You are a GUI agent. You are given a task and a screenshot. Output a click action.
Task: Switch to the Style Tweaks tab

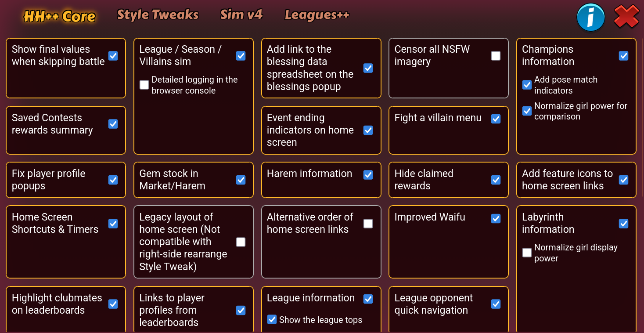point(158,15)
